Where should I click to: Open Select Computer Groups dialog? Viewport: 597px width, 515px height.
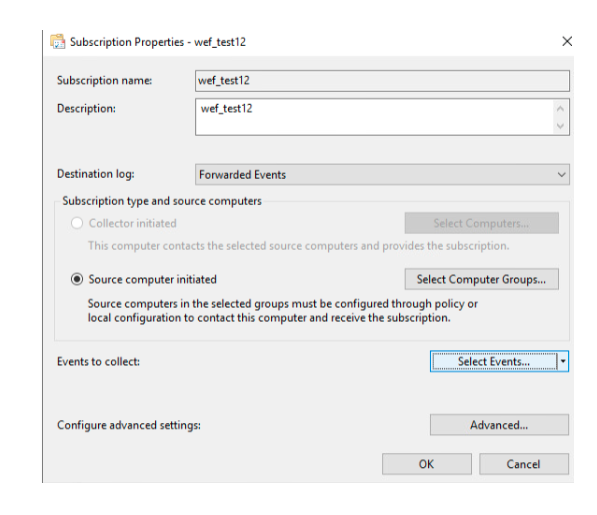pos(482,279)
